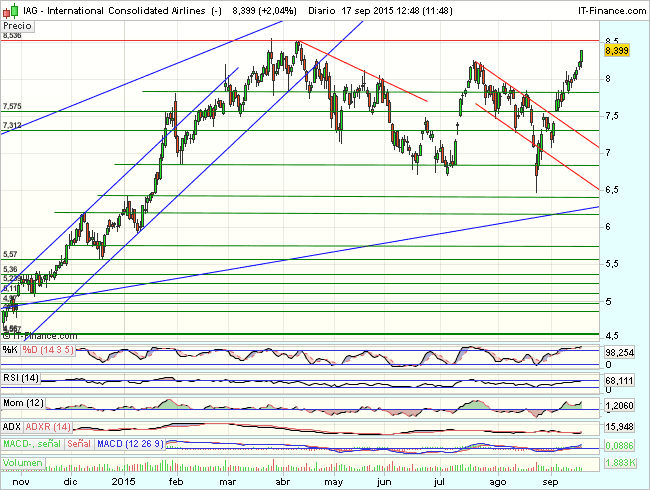650x490 pixels.
Task: Open the RSI (14) indicator label
Action: point(21,378)
